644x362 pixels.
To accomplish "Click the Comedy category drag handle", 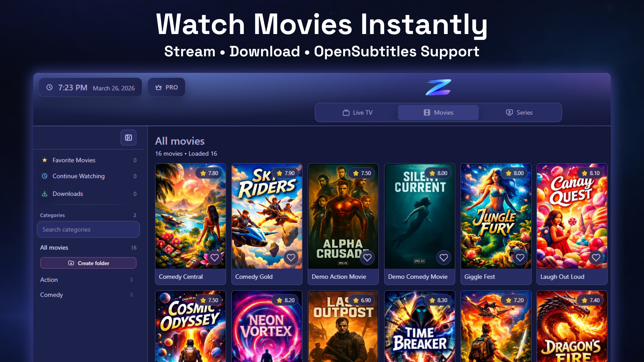I will coord(131,295).
